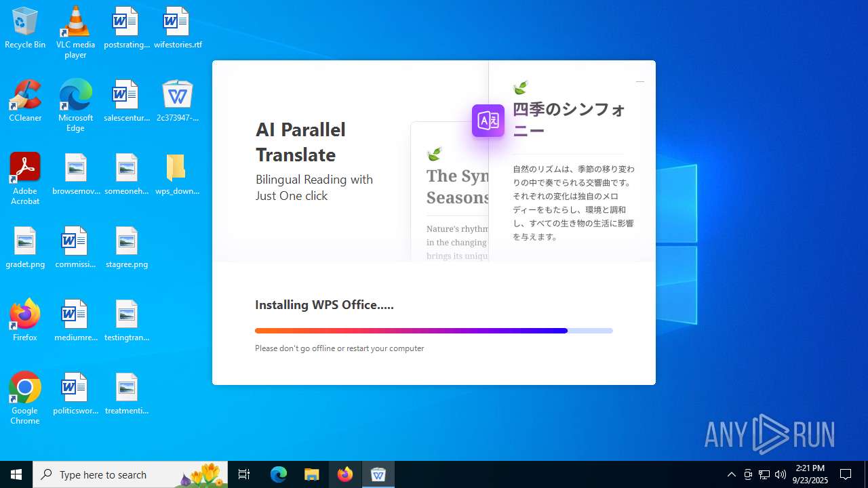Open the Recycle Bin desktop icon

(25, 28)
